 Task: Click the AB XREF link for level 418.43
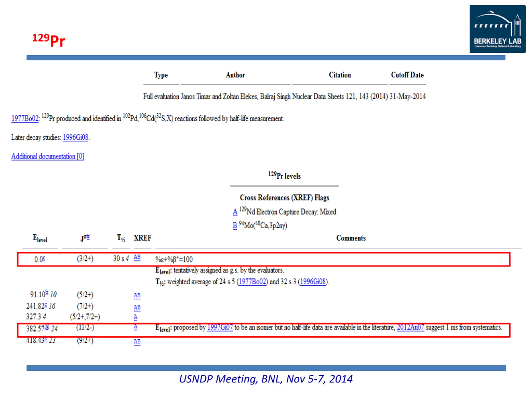[x=137, y=341]
